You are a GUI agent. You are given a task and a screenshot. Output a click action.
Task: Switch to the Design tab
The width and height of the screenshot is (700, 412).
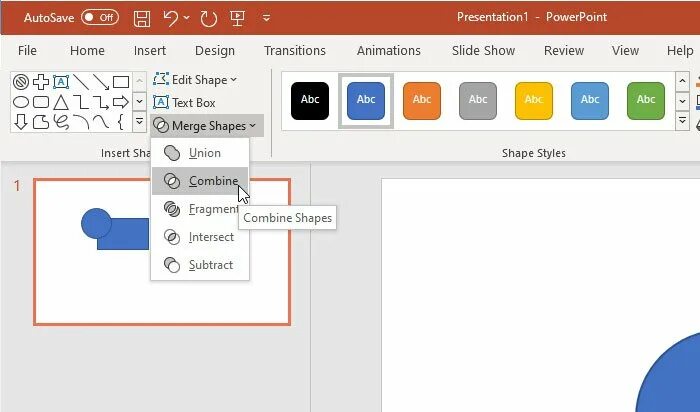coord(215,50)
